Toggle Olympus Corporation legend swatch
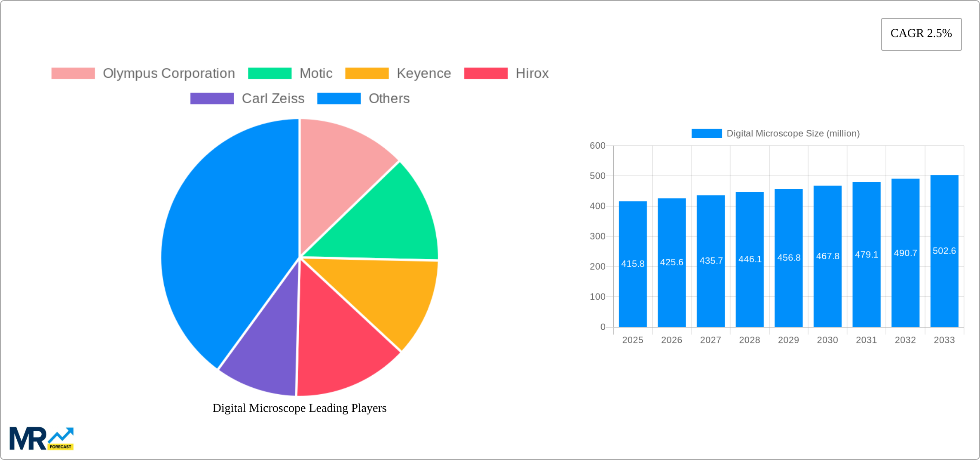This screenshot has width=980, height=460. tap(73, 74)
